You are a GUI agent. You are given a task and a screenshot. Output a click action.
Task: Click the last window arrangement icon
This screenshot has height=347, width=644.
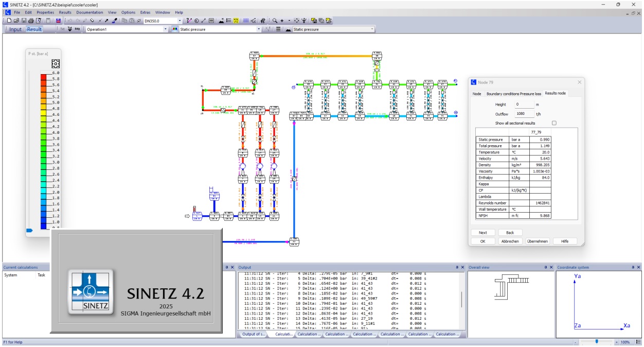click(329, 21)
